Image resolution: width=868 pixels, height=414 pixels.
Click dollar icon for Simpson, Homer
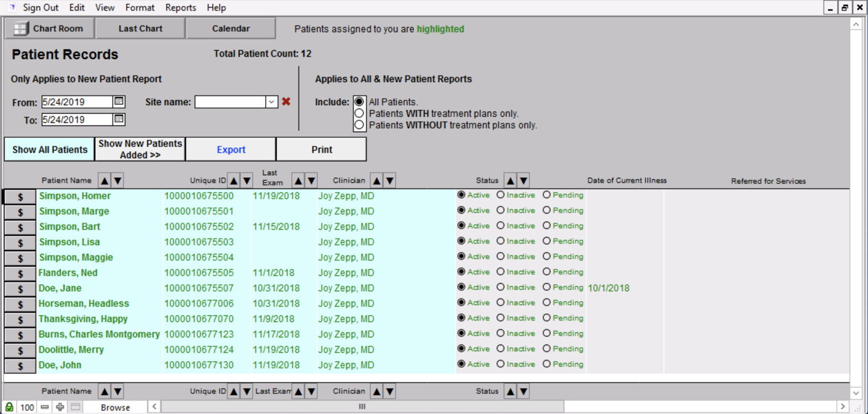(x=20, y=197)
